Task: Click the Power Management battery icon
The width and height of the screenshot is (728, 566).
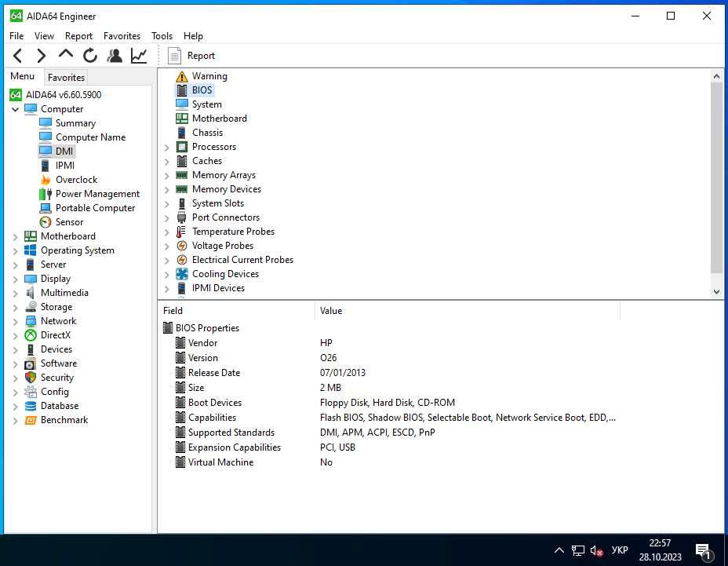Action: pyautogui.click(x=45, y=194)
